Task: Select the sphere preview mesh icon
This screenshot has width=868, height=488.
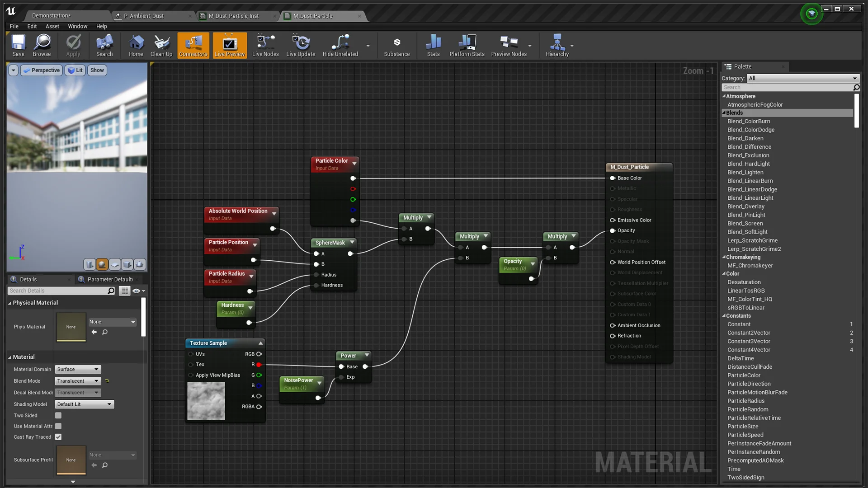Action: click(102, 264)
